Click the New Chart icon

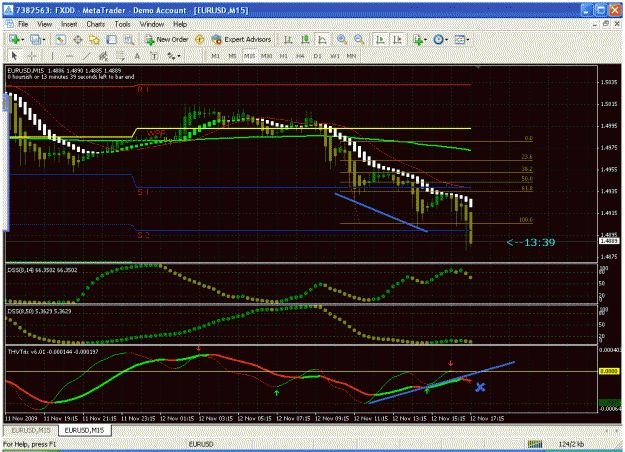[14, 39]
